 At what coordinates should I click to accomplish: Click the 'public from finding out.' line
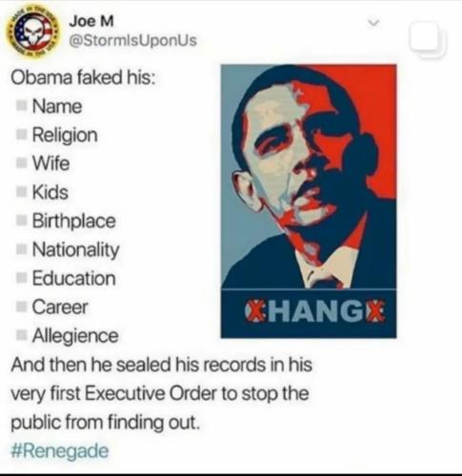point(106,423)
